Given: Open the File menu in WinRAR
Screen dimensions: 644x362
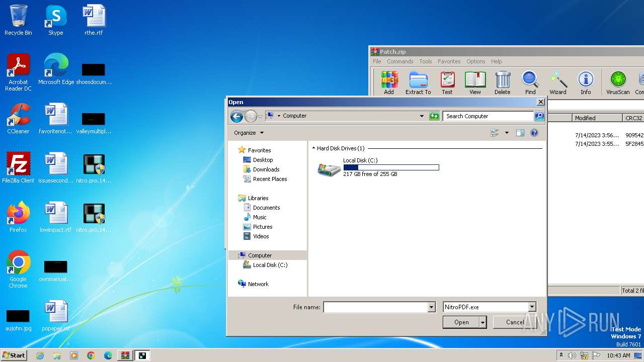Looking at the screenshot, I should click(377, 61).
